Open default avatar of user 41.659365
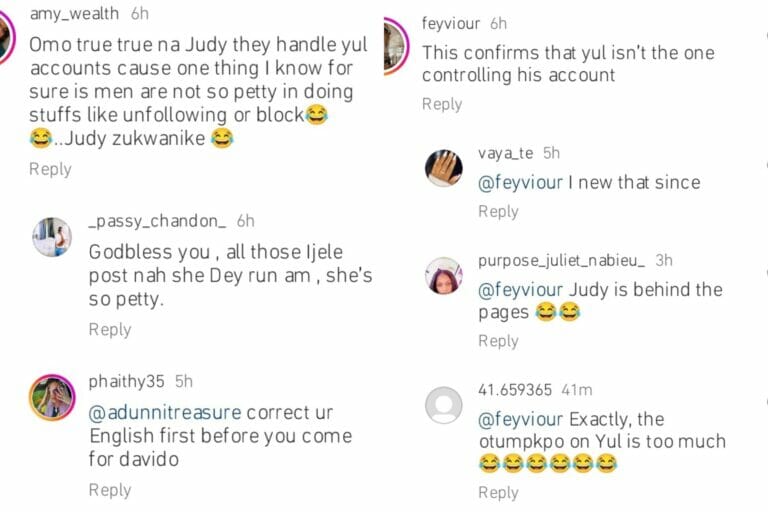The width and height of the screenshot is (768, 512). click(x=443, y=405)
